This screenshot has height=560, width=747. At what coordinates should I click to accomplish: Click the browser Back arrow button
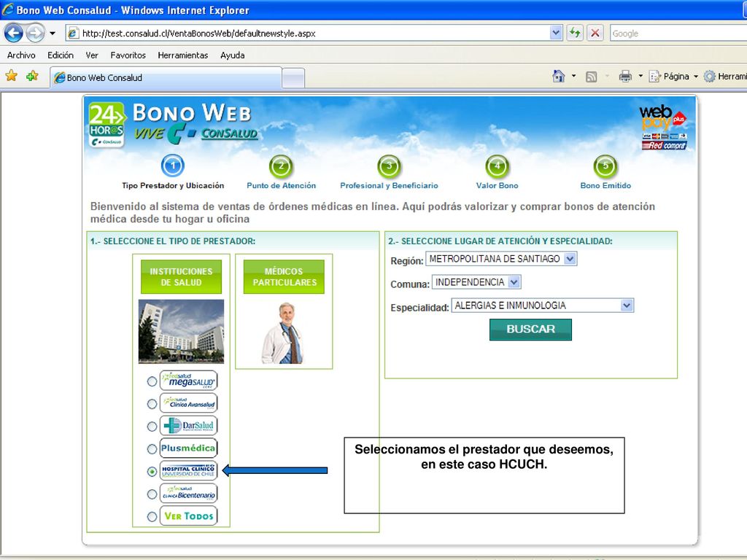tap(13, 34)
